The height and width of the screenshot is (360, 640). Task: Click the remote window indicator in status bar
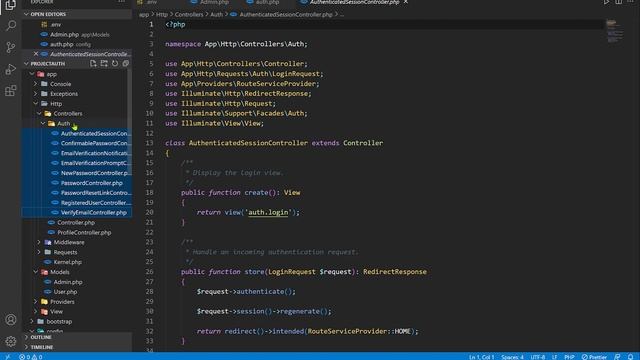[x=8, y=357]
